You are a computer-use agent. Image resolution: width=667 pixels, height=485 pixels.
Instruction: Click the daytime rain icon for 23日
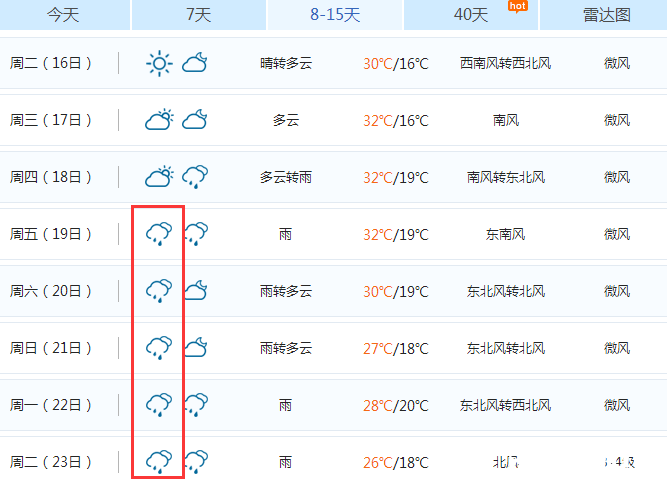[x=159, y=462]
